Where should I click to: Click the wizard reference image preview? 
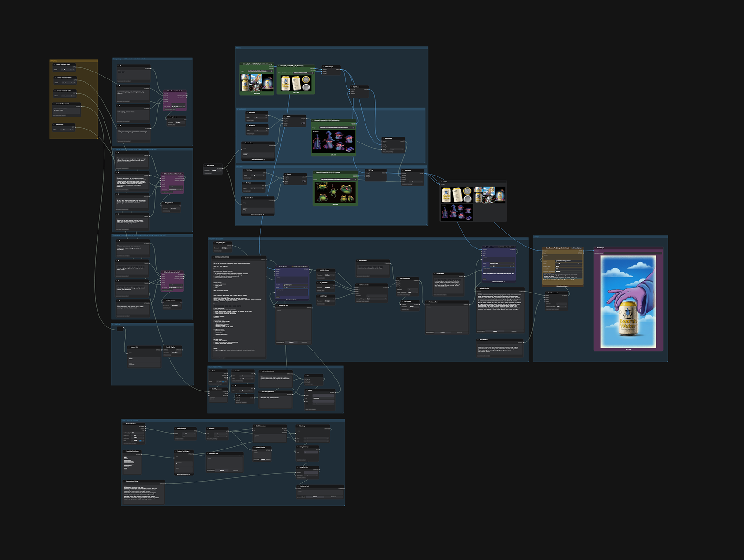pyautogui.click(x=333, y=142)
